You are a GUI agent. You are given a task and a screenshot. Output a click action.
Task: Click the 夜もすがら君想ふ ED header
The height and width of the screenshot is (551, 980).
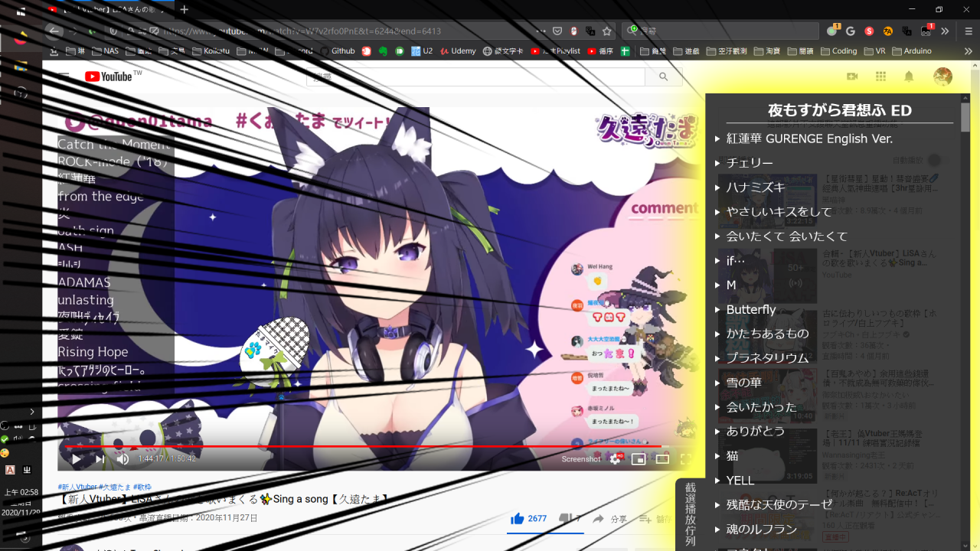840,110
